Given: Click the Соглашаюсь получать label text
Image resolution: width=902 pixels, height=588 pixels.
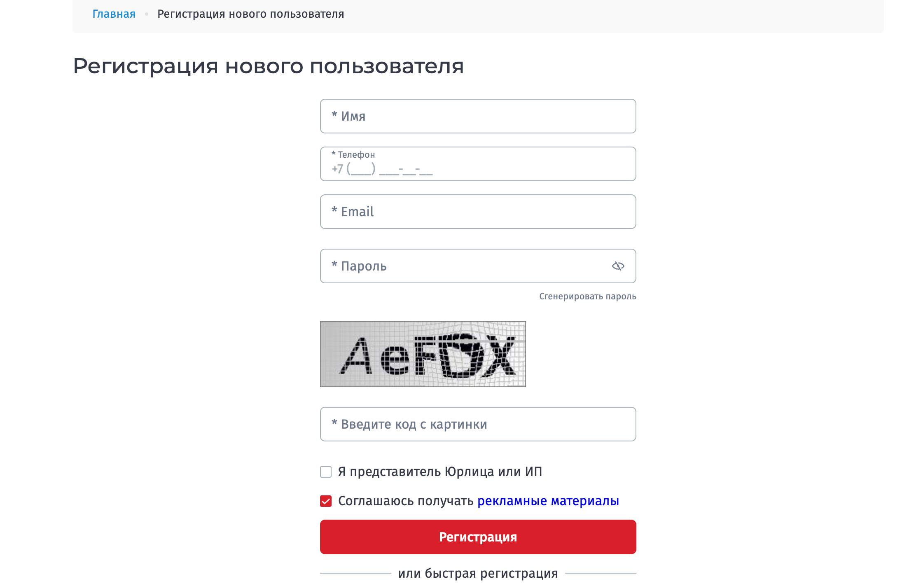Looking at the screenshot, I should pyautogui.click(x=406, y=501).
